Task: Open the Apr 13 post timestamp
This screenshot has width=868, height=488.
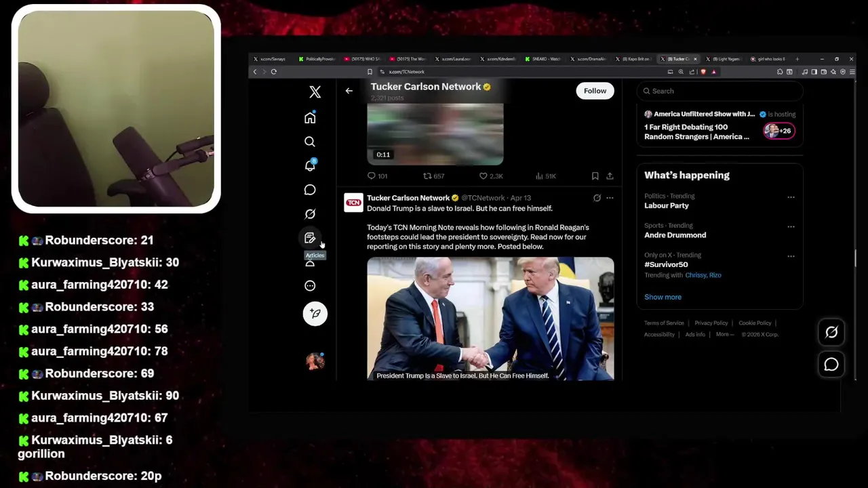Action: pos(521,198)
